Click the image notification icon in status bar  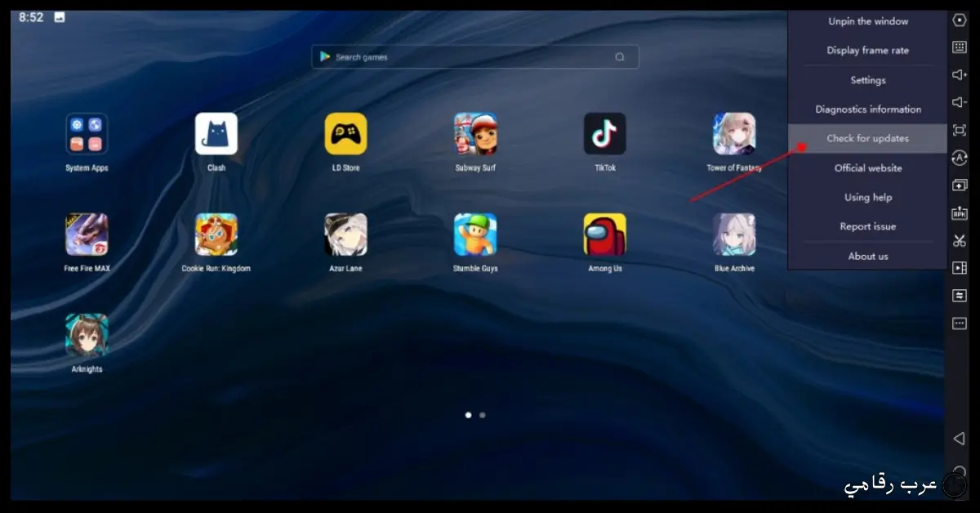pyautogui.click(x=59, y=17)
